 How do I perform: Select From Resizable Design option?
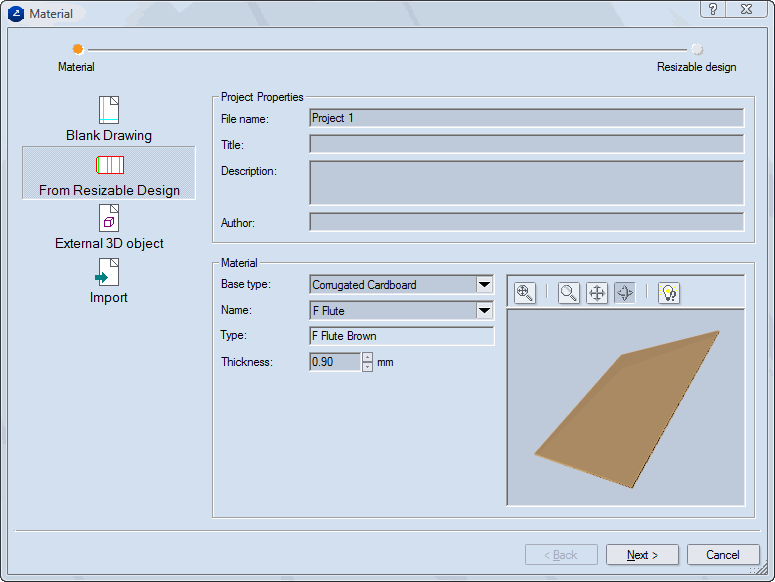pyautogui.click(x=109, y=174)
